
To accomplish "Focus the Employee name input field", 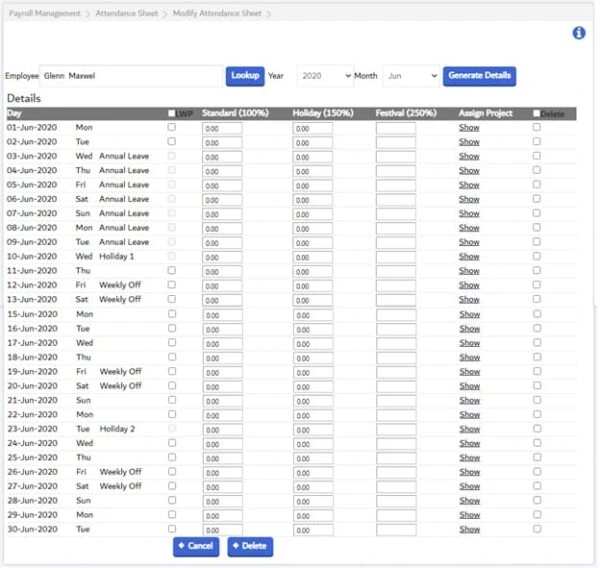I will coord(131,76).
